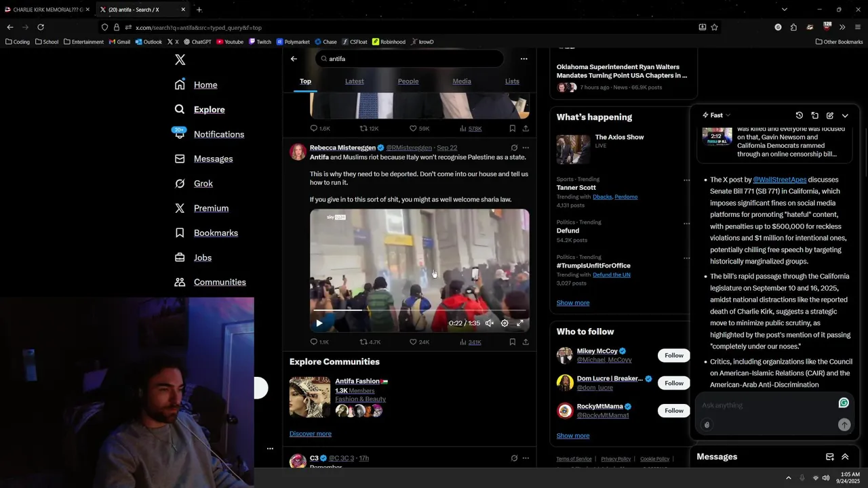The image size is (868, 488).
Task: Click Show more under What's happening
Action: (x=573, y=303)
